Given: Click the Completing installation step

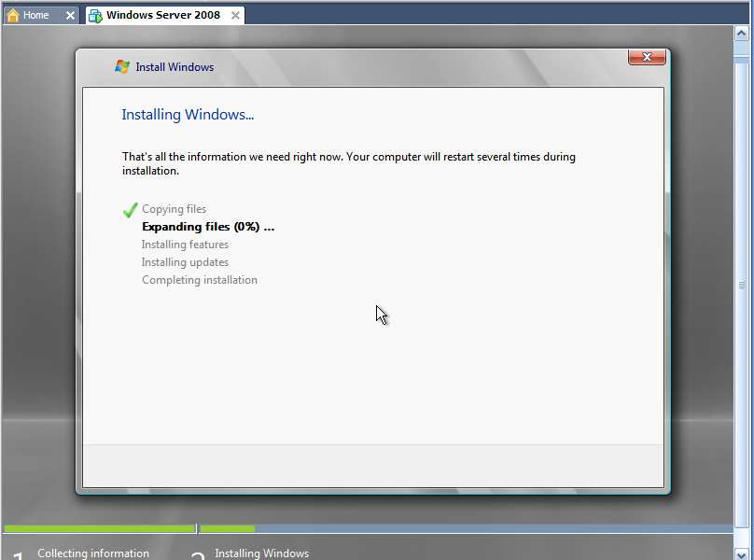Looking at the screenshot, I should (200, 280).
